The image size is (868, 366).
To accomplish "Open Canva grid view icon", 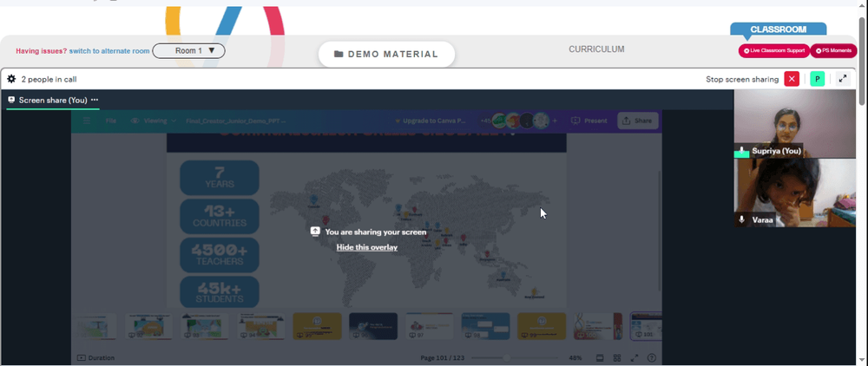I will (617, 357).
